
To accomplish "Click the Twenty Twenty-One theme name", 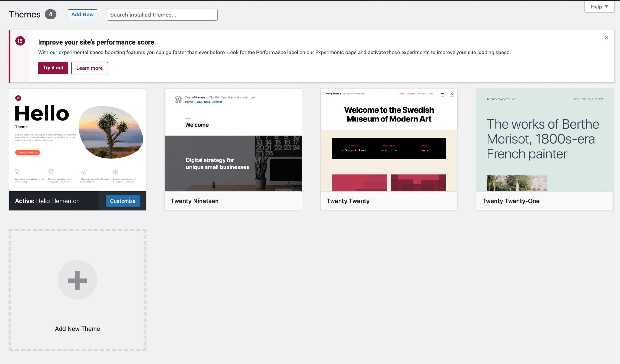I will tap(511, 201).
